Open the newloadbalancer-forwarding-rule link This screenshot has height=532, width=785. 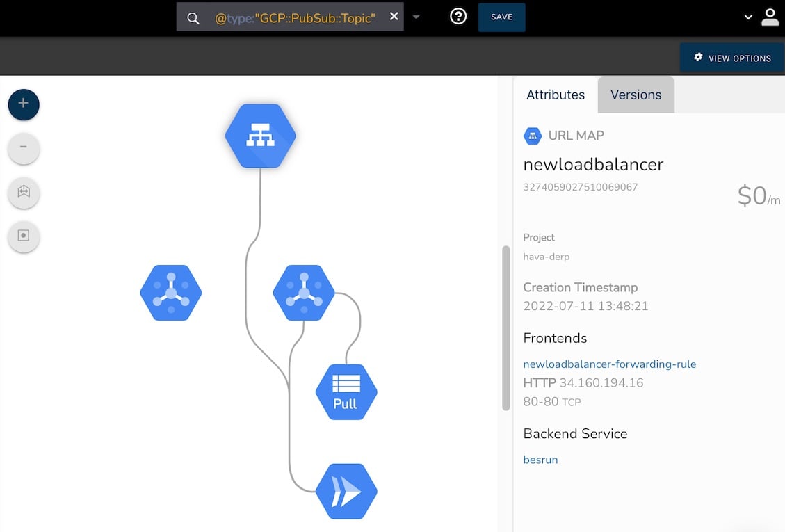tap(609, 364)
